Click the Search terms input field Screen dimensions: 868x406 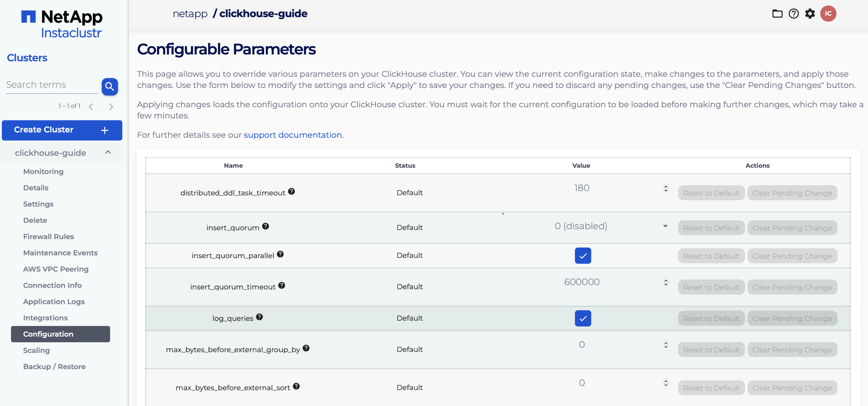pos(51,85)
